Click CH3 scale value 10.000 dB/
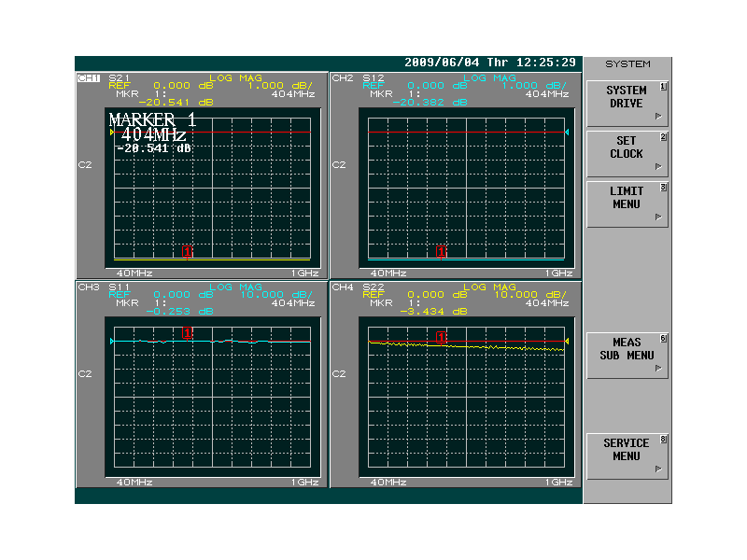Viewport: 747px width, 560px height. click(x=276, y=295)
